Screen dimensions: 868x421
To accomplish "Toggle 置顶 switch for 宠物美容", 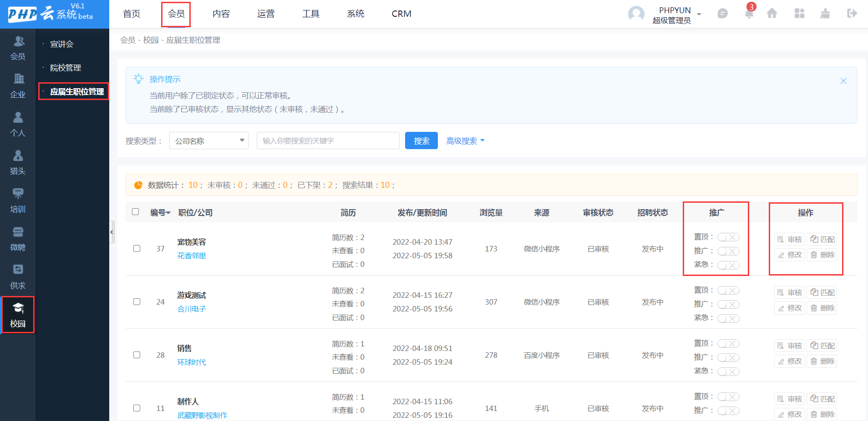I will click(x=728, y=237).
